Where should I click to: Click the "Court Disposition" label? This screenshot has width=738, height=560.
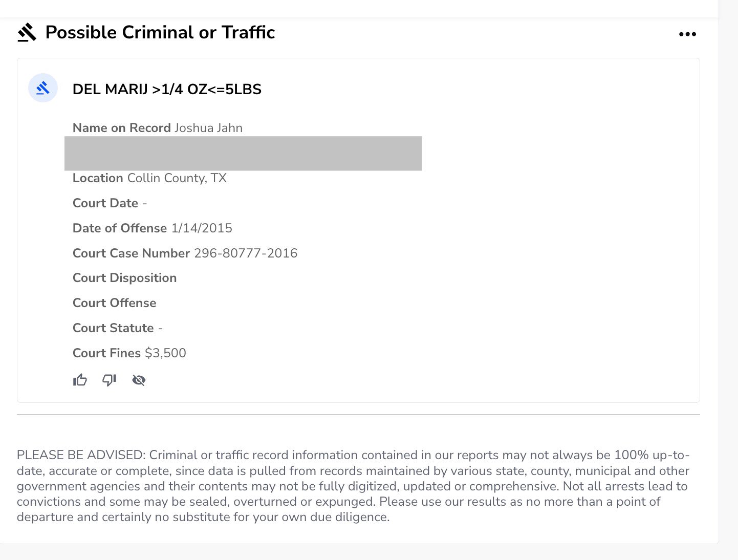pyautogui.click(x=124, y=278)
